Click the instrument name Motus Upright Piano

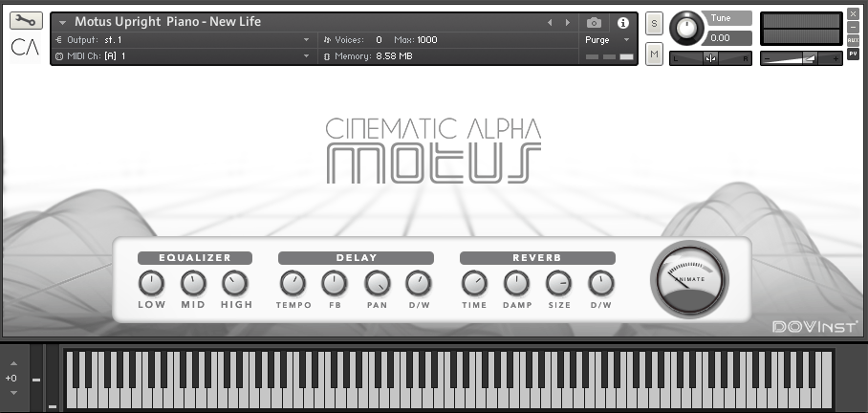[x=167, y=22]
